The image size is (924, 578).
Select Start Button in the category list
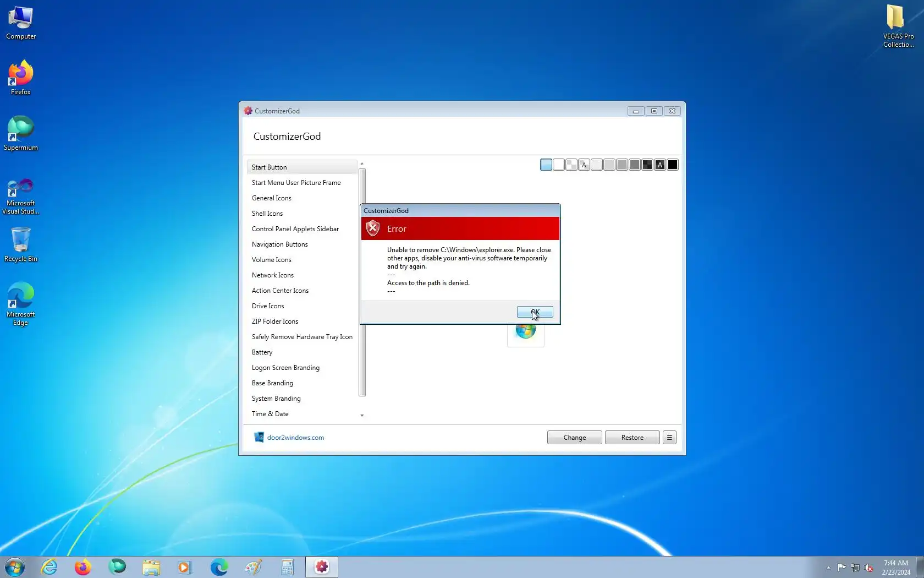[x=302, y=167]
